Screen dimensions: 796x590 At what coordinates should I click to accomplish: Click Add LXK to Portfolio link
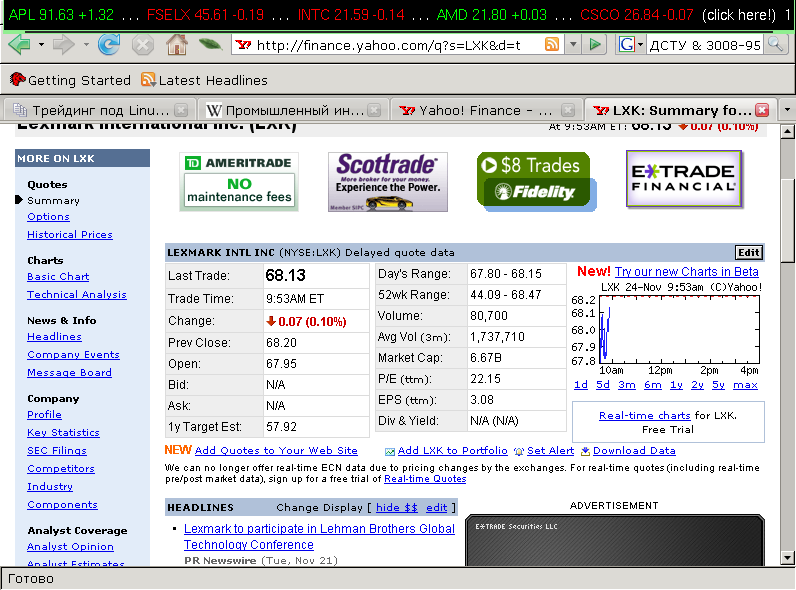click(x=452, y=450)
